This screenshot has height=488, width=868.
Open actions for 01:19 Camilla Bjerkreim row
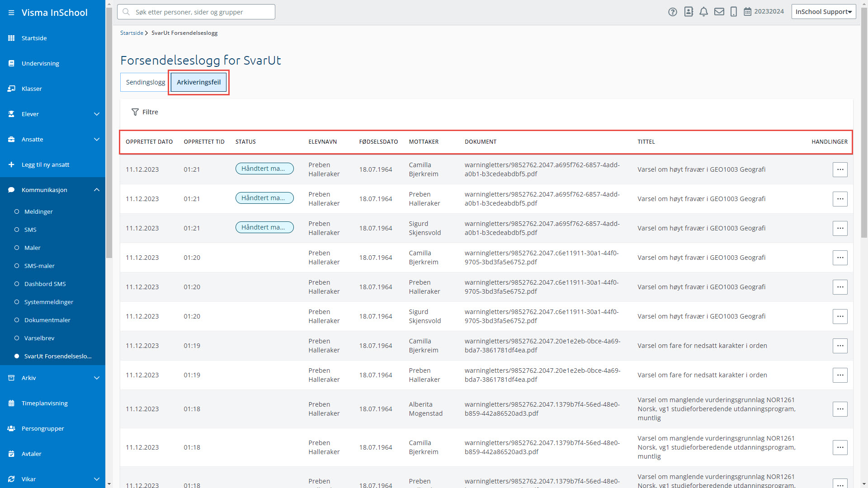pyautogui.click(x=840, y=346)
